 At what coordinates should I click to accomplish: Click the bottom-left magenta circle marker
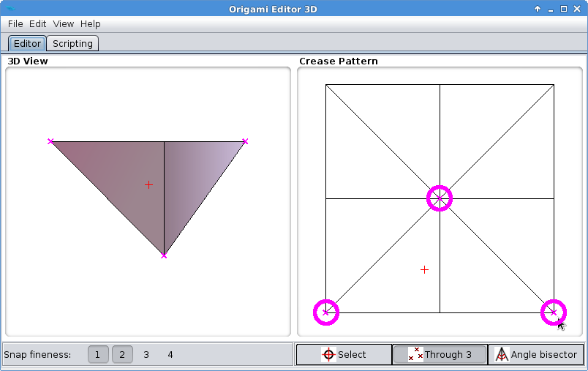point(326,312)
